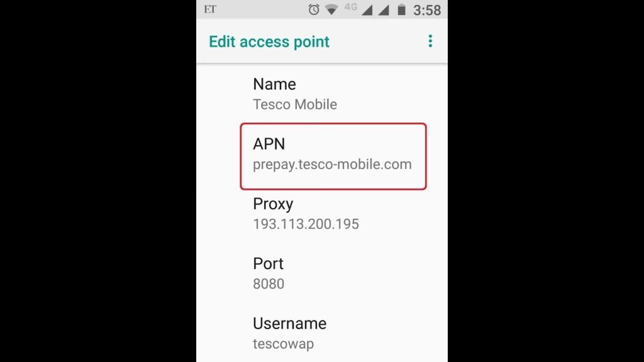Open the highlighted APN setting
644x362 pixels.
click(333, 156)
